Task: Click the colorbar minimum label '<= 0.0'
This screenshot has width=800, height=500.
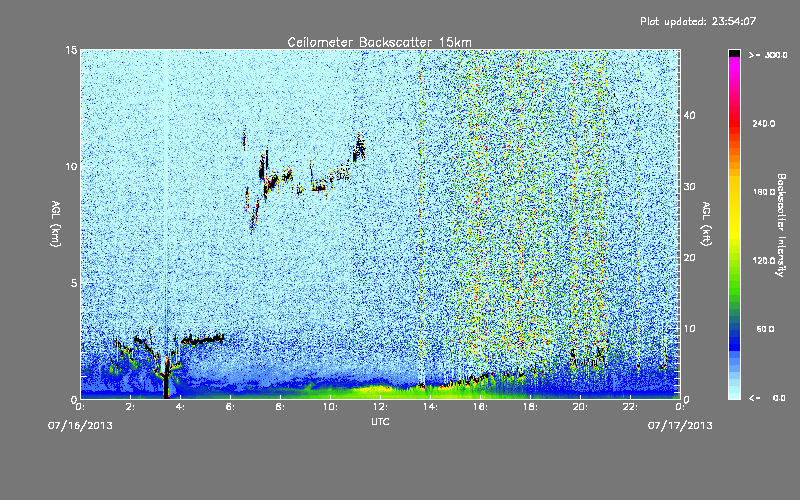Action: (767, 397)
